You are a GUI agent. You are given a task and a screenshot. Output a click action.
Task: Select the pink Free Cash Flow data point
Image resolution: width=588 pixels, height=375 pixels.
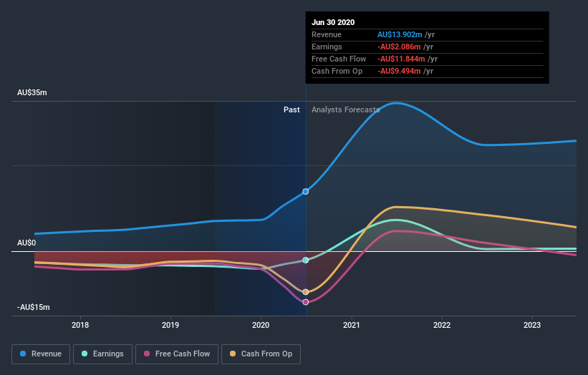click(306, 302)
